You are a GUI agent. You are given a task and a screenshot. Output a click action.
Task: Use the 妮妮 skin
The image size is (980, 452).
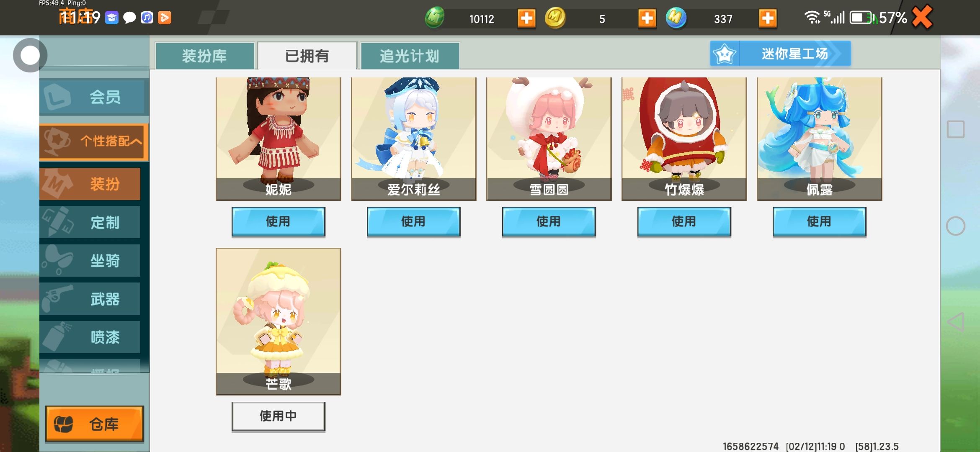pos(278,221)
